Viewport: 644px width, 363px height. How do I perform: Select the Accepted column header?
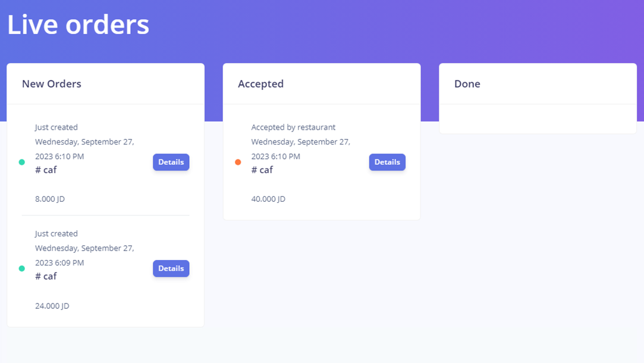(x=260, y=84)
